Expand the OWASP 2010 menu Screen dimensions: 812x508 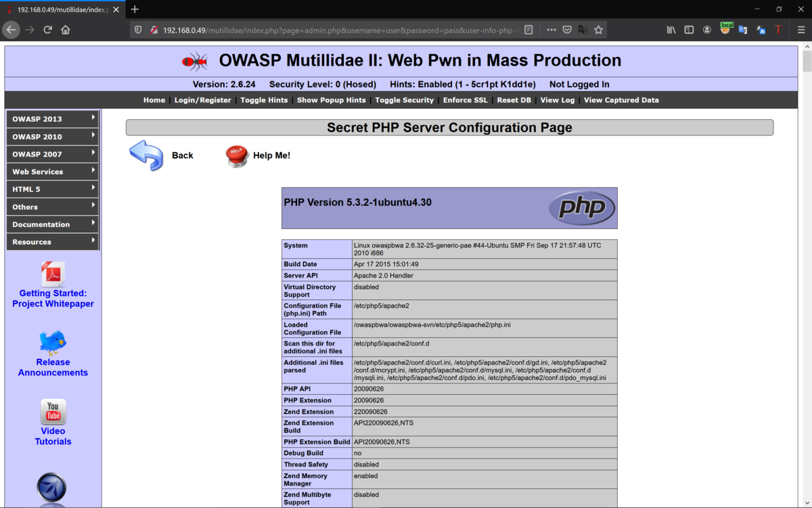53,136
